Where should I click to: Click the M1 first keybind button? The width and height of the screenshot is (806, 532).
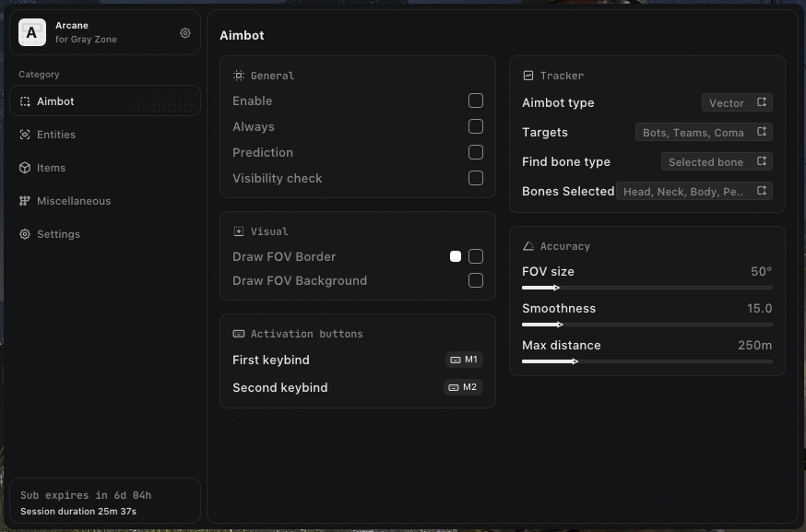pyautogui.click(x=463, y=360)
